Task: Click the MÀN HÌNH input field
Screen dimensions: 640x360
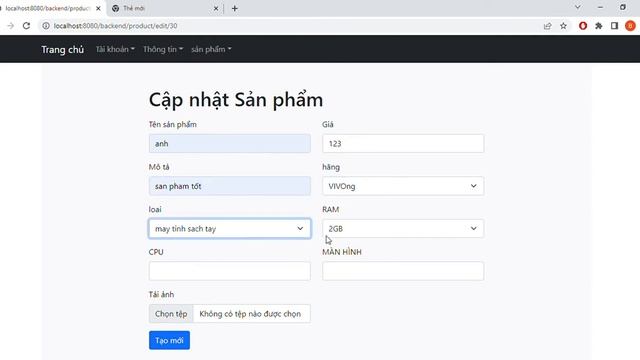Action: (x=403, y=271)
